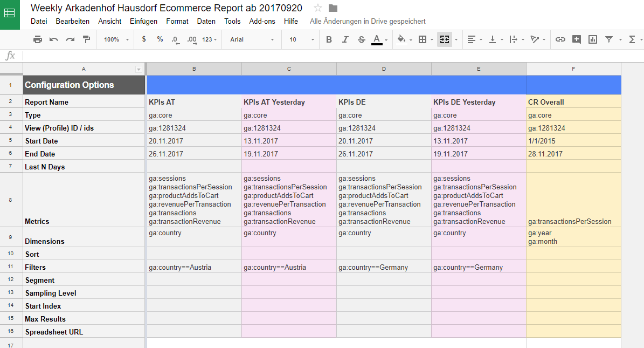Click the percent format icon

[x=158, y=39]
